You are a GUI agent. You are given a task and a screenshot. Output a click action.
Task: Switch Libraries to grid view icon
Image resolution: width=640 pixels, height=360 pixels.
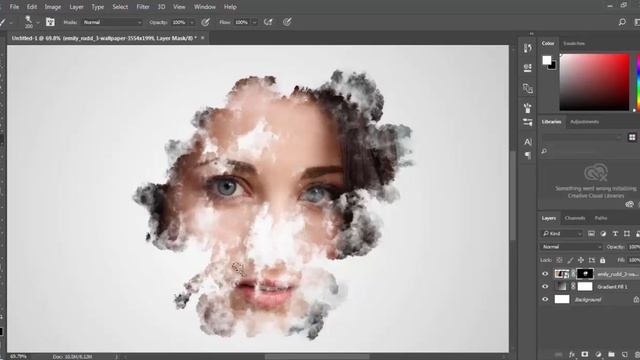(632, 137)
